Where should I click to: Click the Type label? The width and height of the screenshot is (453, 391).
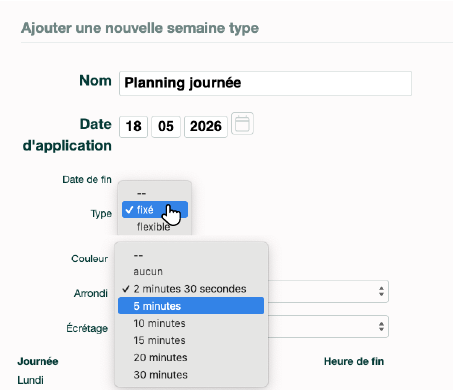pos(101,214)
